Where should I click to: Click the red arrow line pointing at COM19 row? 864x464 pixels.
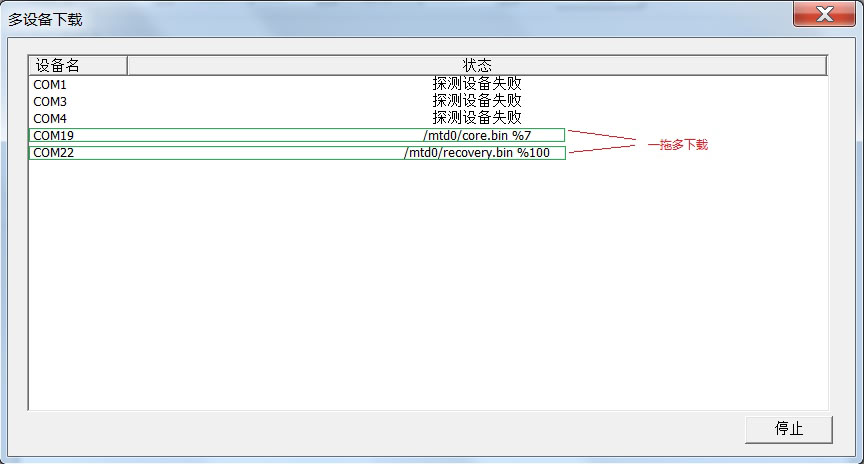click(x=602, y=135)
